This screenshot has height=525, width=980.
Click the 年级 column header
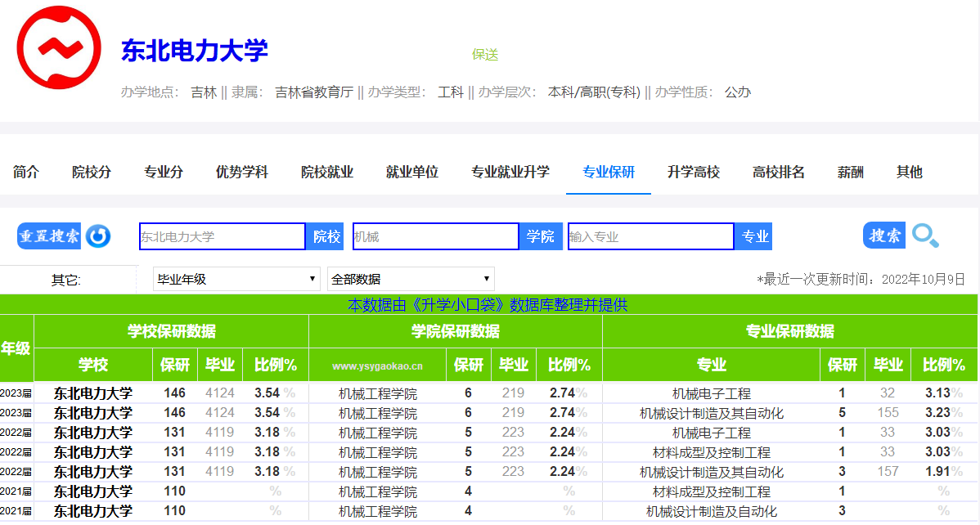click(x=16, y=348)
